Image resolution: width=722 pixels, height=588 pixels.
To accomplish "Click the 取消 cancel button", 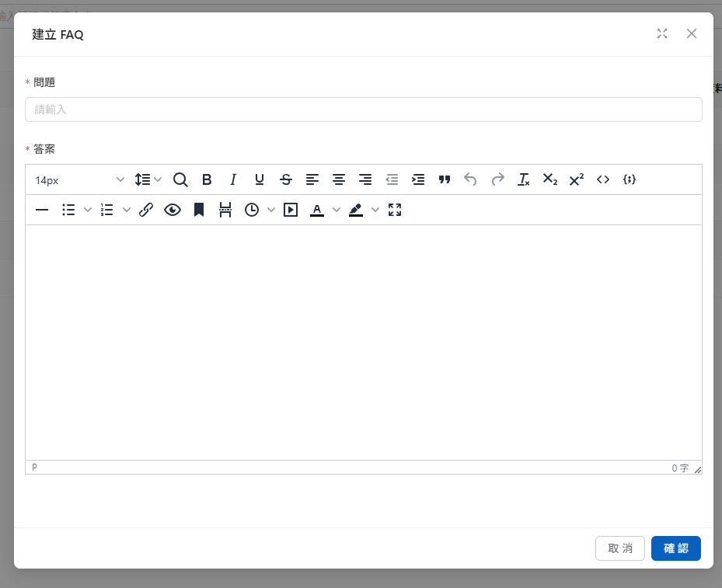I will point(619,548).
